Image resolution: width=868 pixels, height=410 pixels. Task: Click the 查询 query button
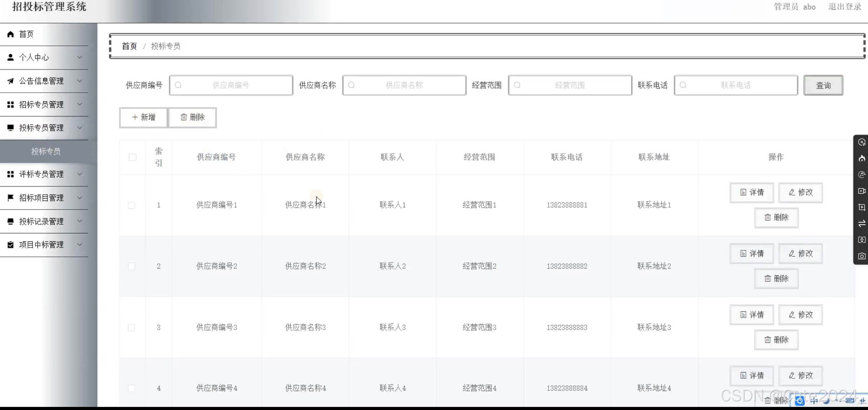823,85
